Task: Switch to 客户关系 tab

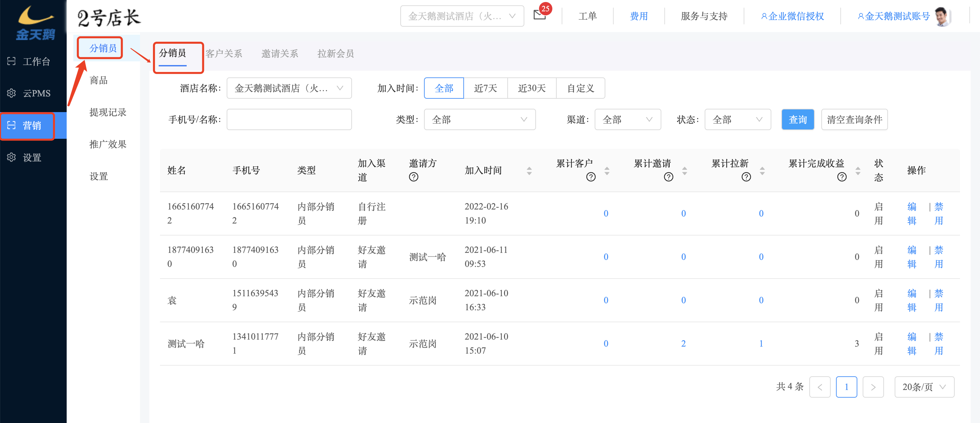Action: (224, 53)
